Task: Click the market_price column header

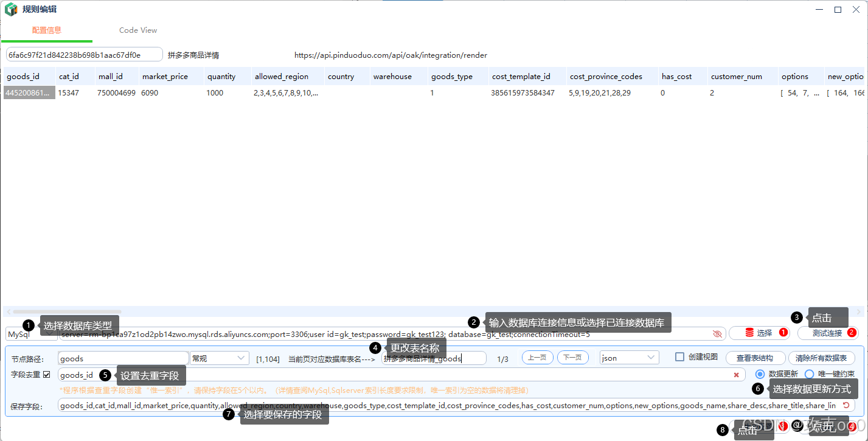Action: [170, 77]
